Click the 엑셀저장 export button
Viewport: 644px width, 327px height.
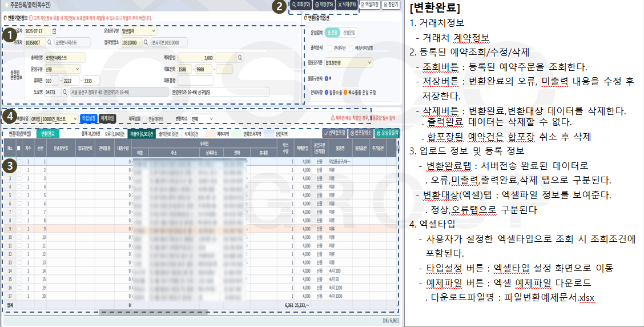click(369, 5)
